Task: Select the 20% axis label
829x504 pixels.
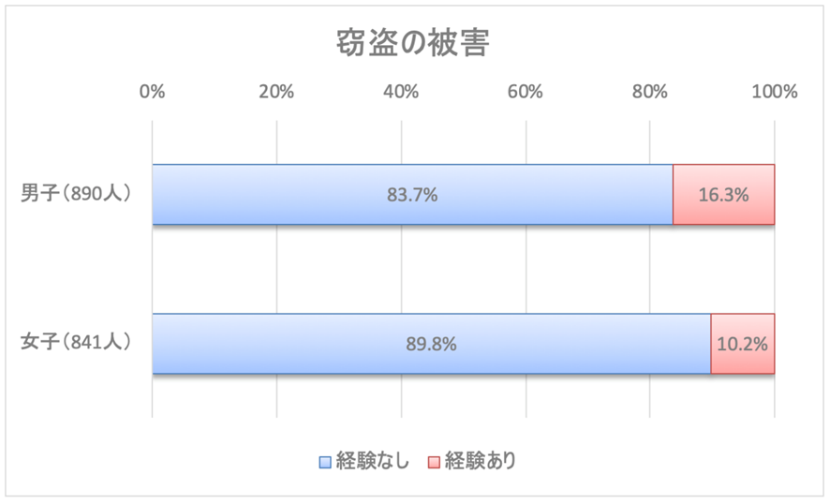Action: coord(276,92)
